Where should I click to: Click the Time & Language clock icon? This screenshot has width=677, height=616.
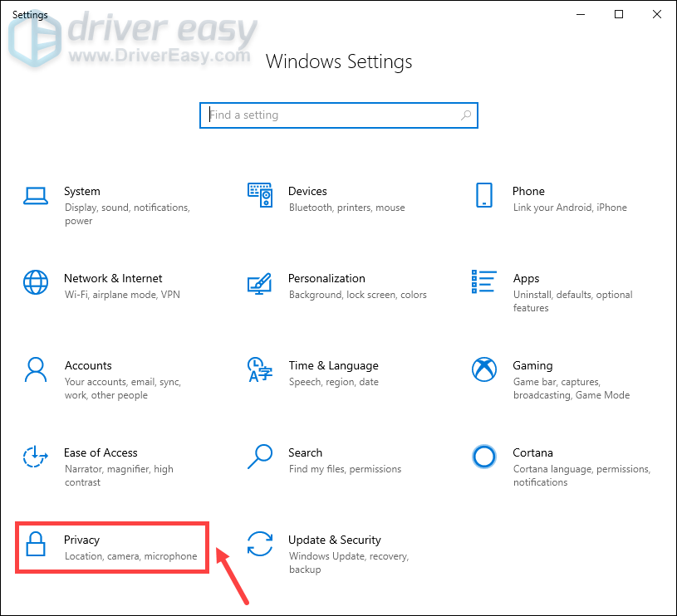pyautogui.click(x=260, y=369)
